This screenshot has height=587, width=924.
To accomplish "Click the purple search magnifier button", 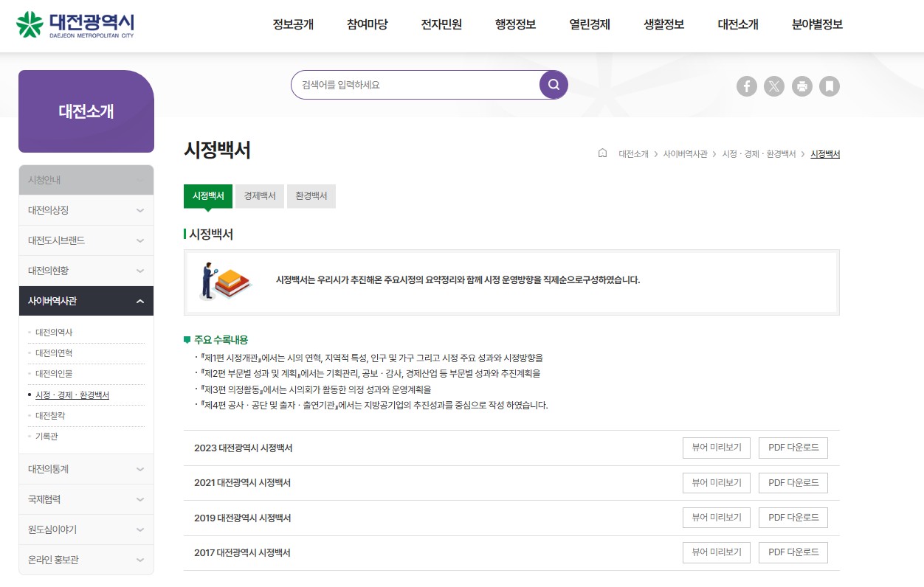I will (554, 85).
